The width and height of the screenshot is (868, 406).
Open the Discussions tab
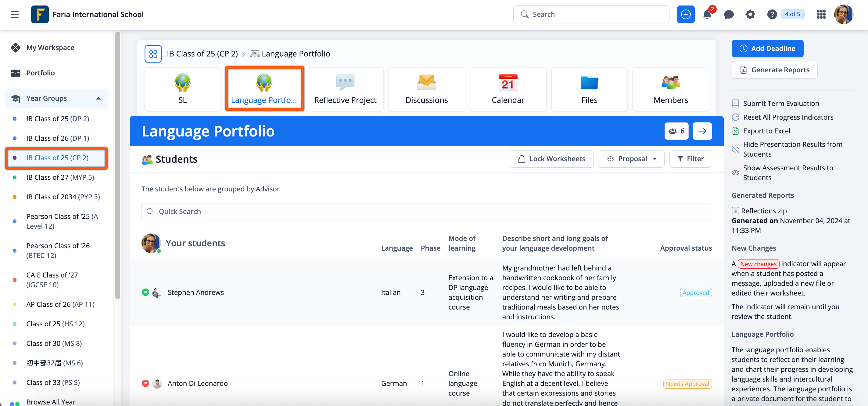pos(426,89)
